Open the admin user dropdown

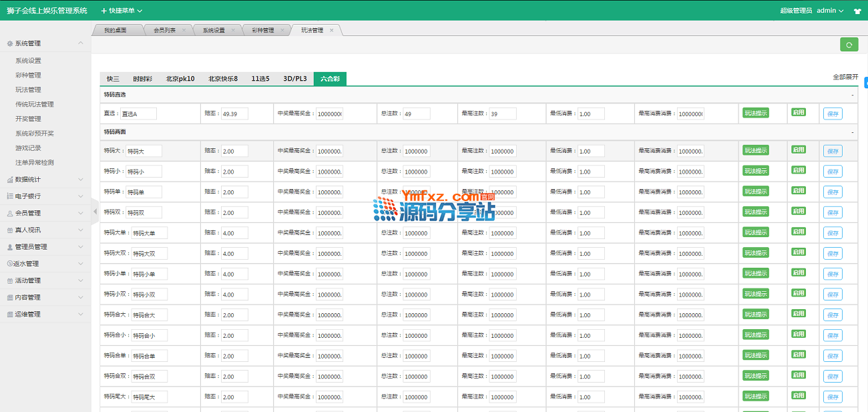(x=830, y=11)
